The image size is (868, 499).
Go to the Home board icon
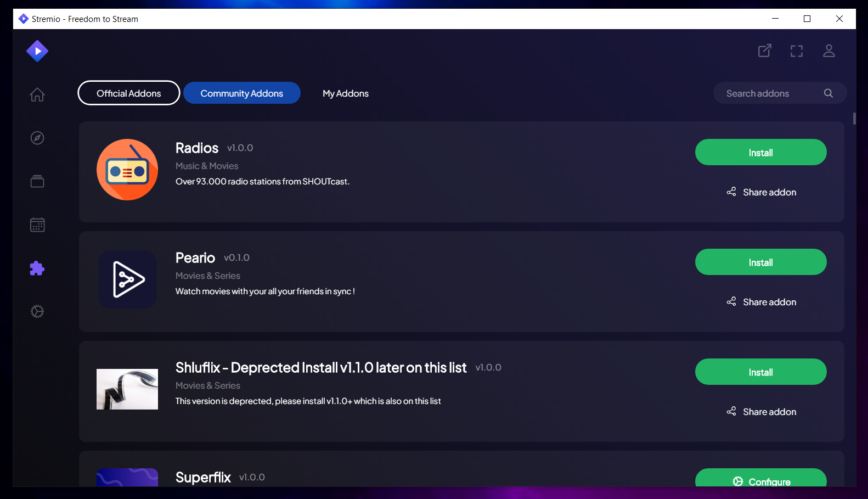pyautogui.click(x=37, y=94)
